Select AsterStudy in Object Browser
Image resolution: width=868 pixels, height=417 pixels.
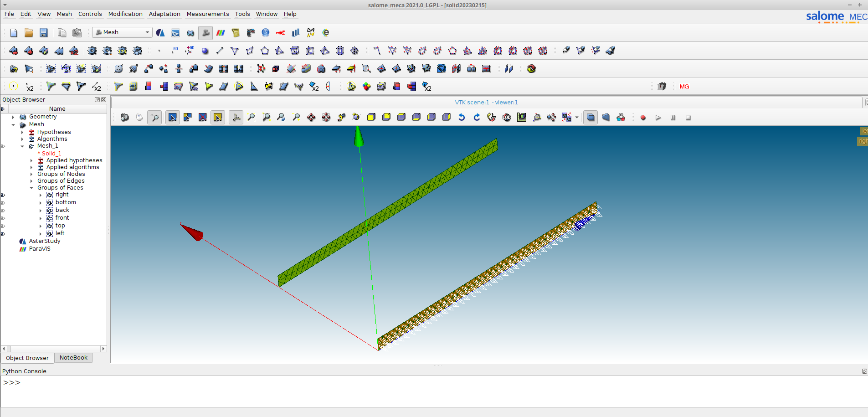point(45,241)
